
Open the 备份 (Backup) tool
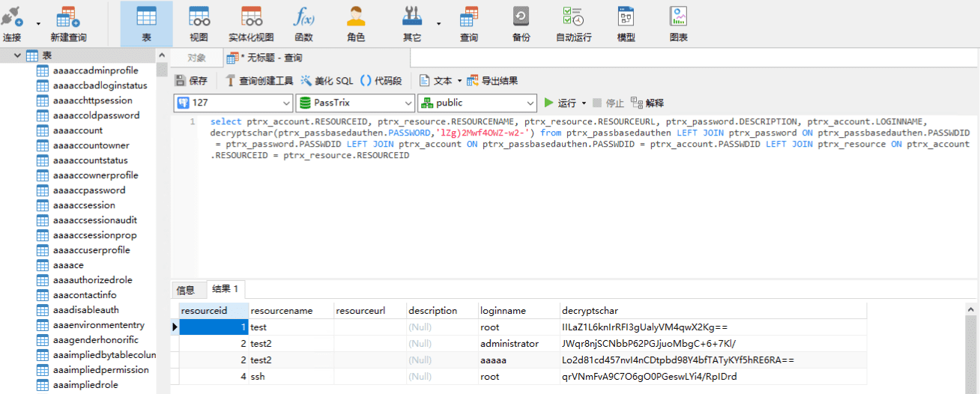point(521,22)
